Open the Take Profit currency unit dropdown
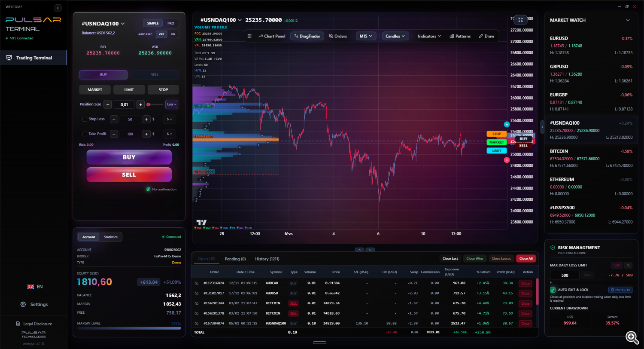 point(170,134)
